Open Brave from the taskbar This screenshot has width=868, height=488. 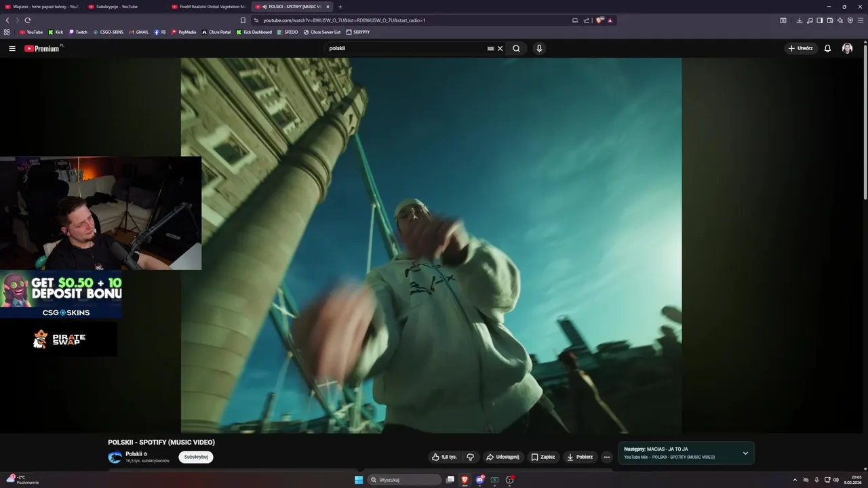click(x=465, y=480)
